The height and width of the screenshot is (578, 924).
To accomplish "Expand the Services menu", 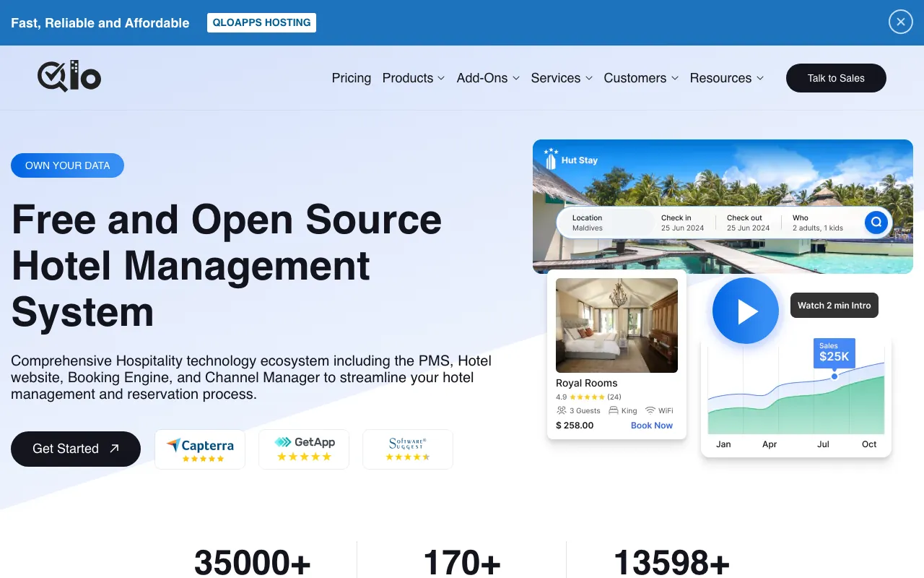I will 562,78.
